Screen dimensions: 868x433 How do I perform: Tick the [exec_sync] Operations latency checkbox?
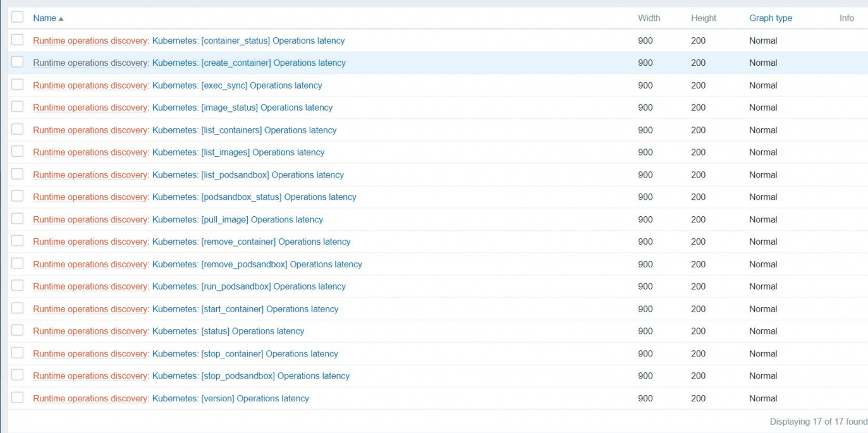[x=18, y=85]
